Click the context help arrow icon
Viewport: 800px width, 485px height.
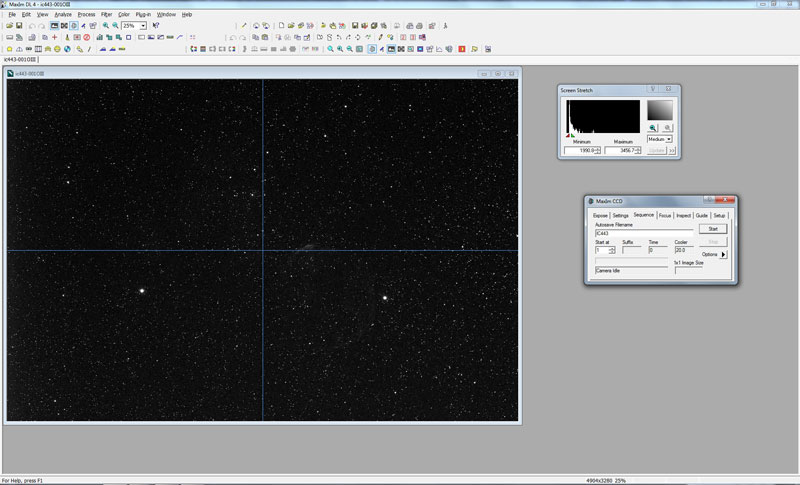(156, 25)
